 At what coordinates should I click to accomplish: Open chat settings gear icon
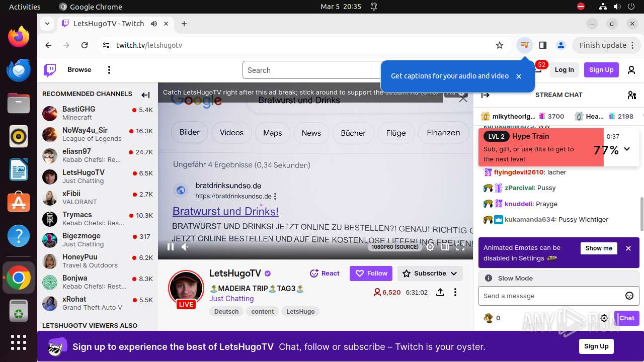point(604,318)
